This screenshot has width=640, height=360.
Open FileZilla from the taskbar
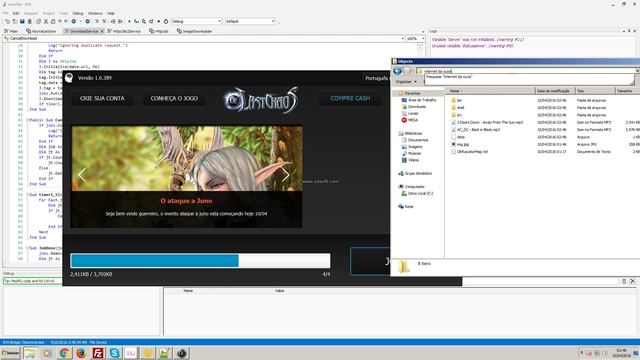[x=98, y=353]
